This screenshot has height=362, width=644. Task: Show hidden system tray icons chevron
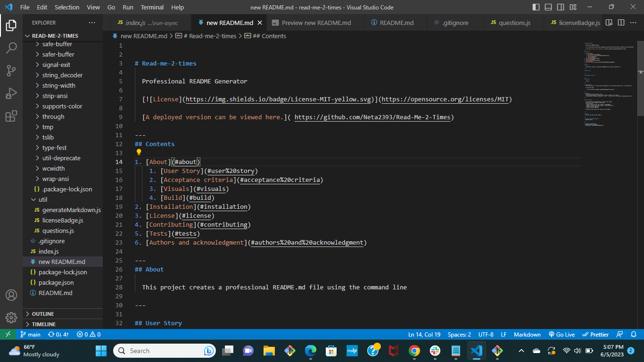click(521, 351)
